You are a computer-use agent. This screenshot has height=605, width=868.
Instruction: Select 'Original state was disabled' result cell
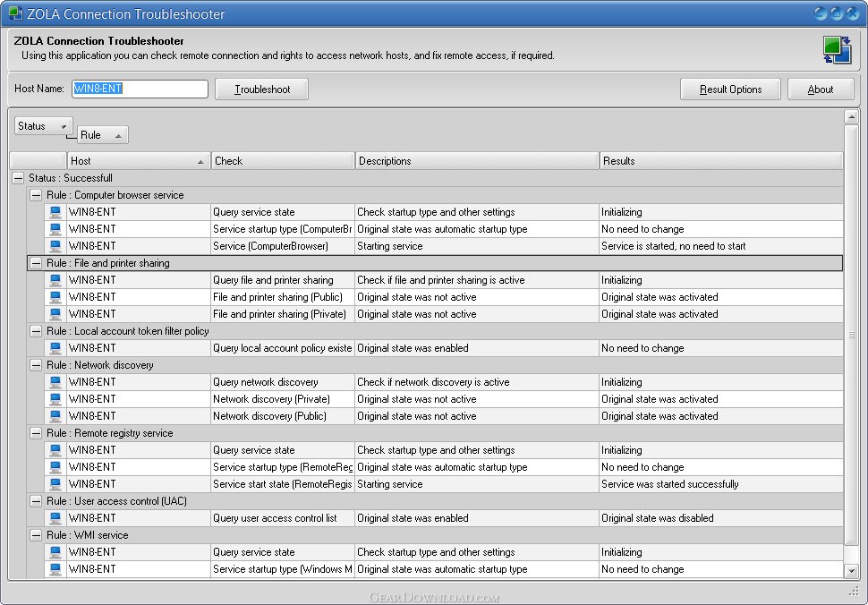pyautogui.click(x=720, y=518)
